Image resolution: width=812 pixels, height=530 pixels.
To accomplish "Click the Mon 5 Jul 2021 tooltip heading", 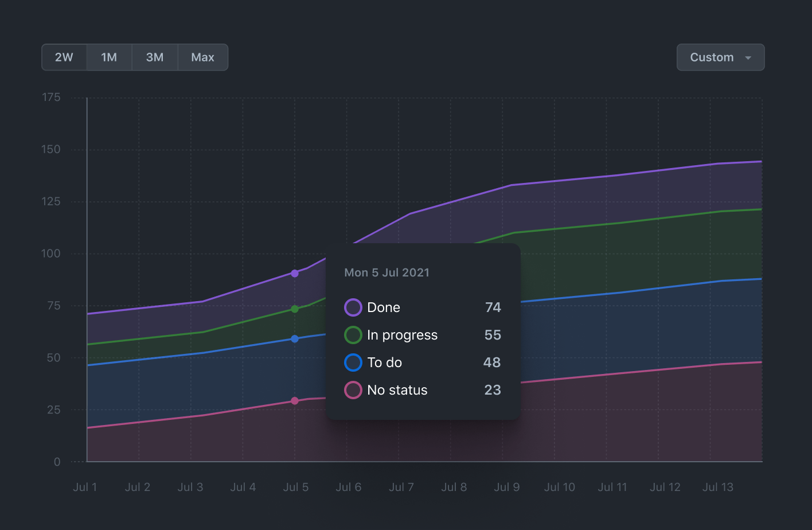I will 387,272.
